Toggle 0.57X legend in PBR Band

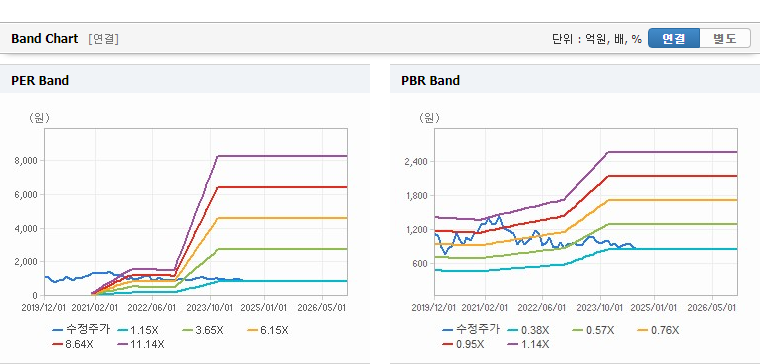(593, 331)
